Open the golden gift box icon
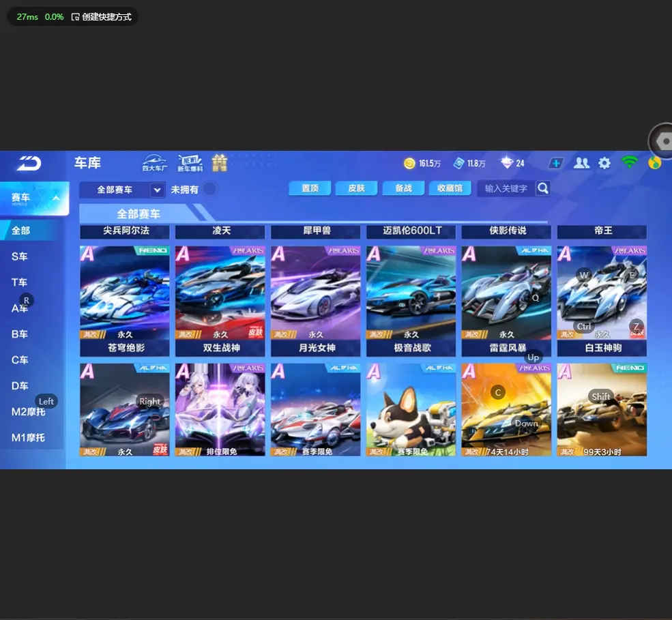This screenshot has width=672, height=620. [x=220, y=163]
